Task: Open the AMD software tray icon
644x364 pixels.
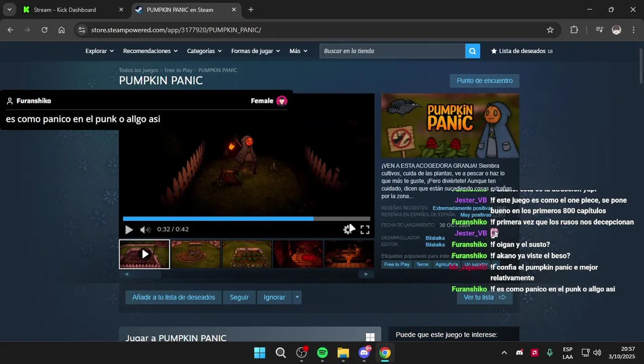Action: 535,353
